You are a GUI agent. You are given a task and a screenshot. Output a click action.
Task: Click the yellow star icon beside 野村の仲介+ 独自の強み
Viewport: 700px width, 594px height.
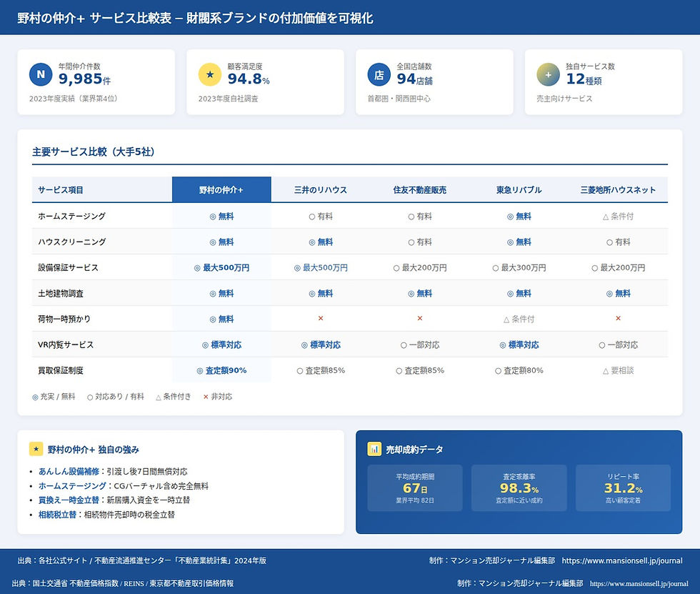click(x=36, y=449)
